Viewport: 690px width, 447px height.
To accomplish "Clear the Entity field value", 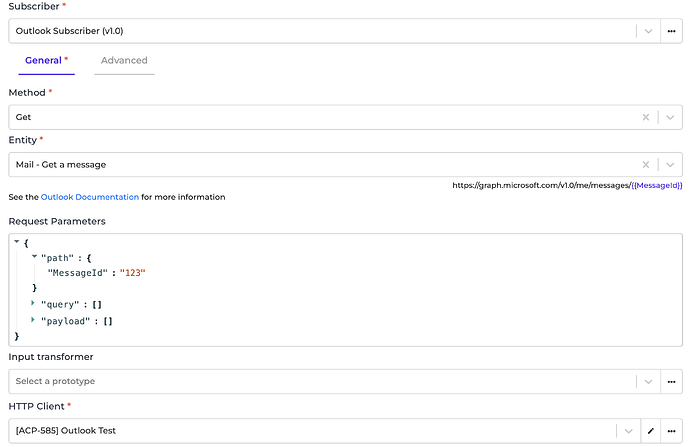I will tap(646, 165).
